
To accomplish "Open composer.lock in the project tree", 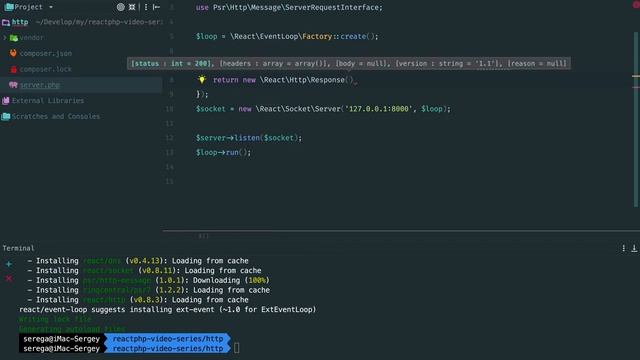I will [46, 69].
